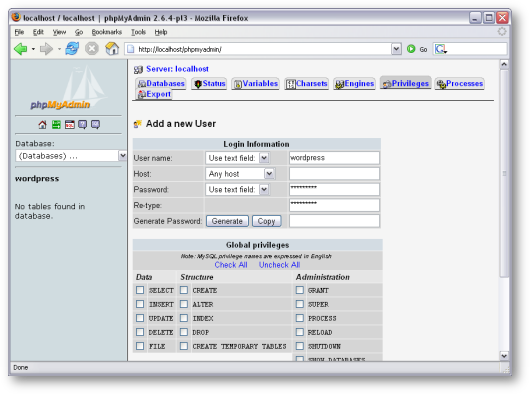Viewport: 530px width, 394px height.
Task: Check the INDEX privilege checkbox
Action: tap(184, 318)
